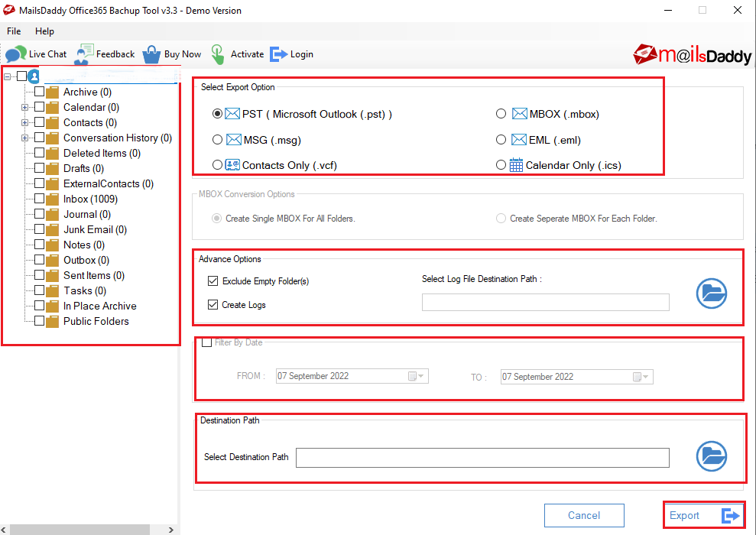Expand the Calendar tree node
Viewport: 756px width, 535px height.
pyautogui.click(x=24, y=108)
